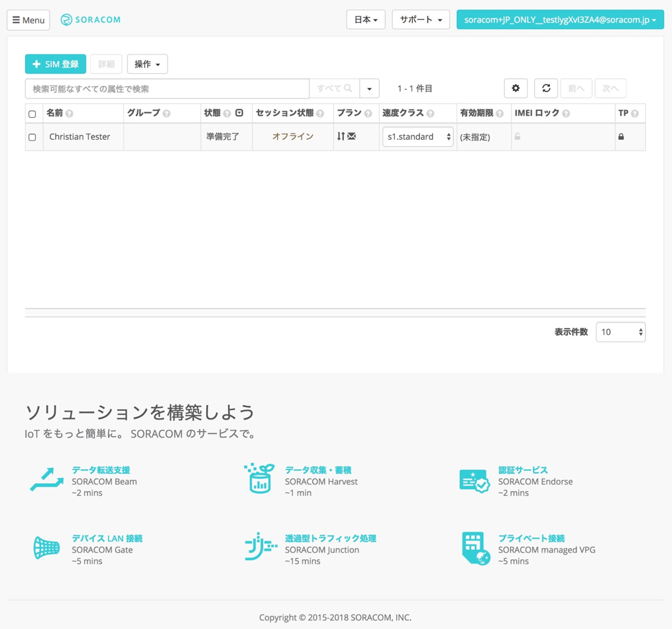Expand the search filter caret dropdown
Image resolution: width=672 pixels, height=629 pixels.
pyautogui.click(x=369, y=89)
